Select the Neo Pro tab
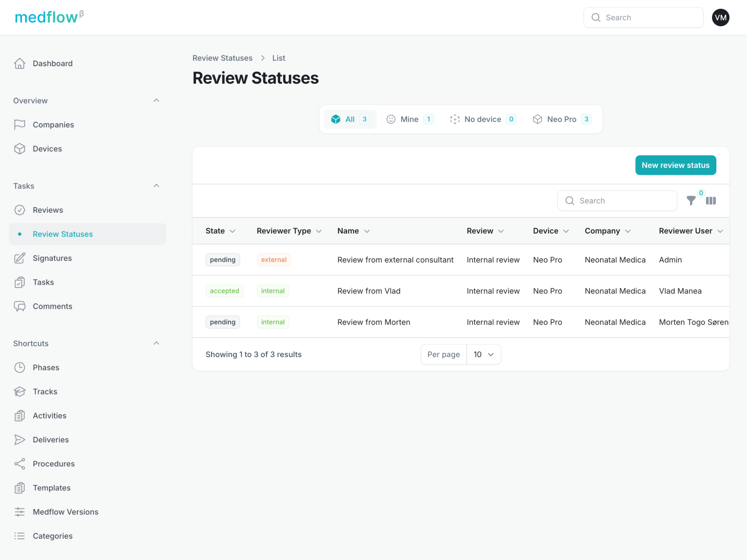The height and width of the screenshot is (560, 747). click(x=561, y=119)
